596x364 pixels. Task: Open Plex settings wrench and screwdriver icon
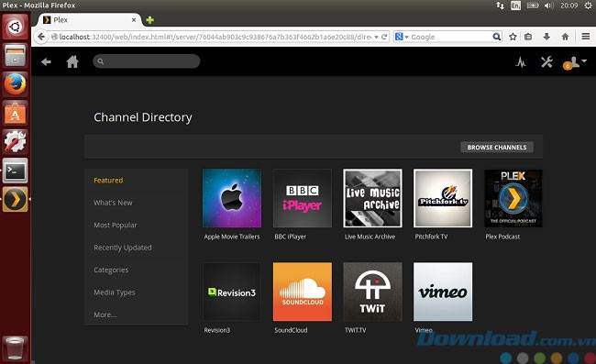point(546,61)
